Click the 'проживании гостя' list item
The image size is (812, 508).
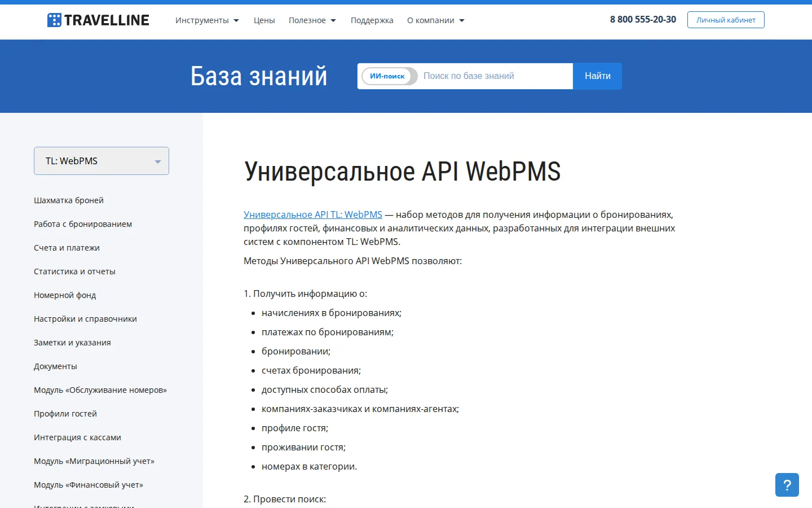pos(303,447)
